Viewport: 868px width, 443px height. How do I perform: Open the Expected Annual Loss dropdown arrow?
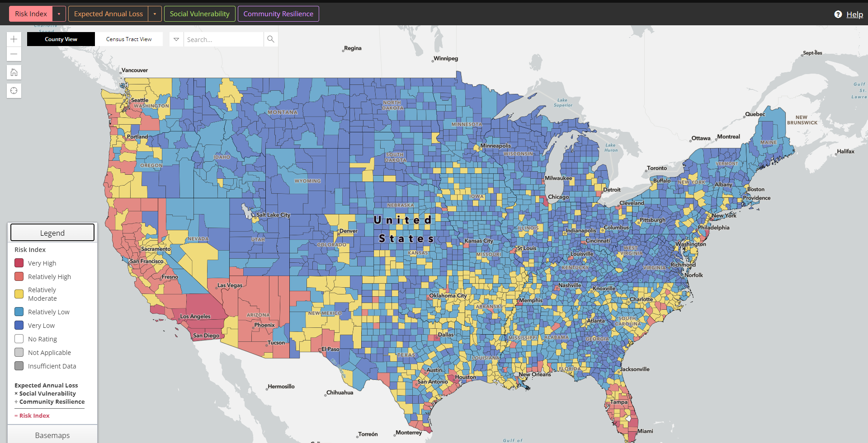pyautogui.click(x=155, y=14)
